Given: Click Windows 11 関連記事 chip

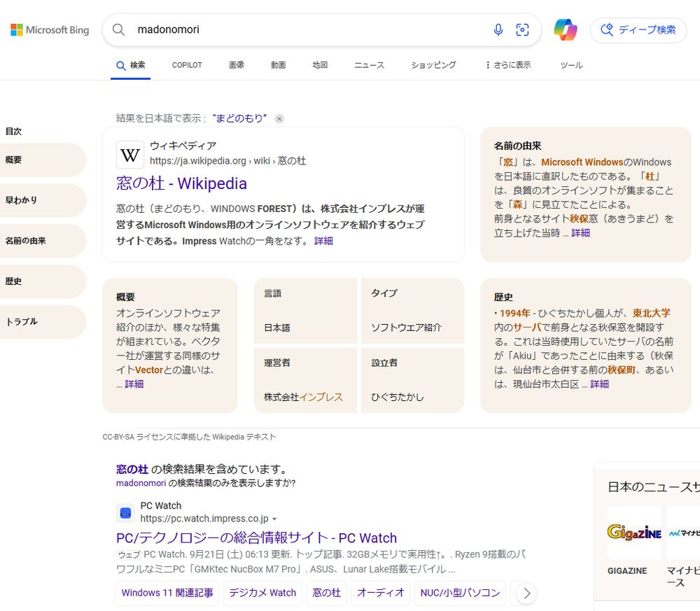Looking at the screenshot, I should click(167, 593).
